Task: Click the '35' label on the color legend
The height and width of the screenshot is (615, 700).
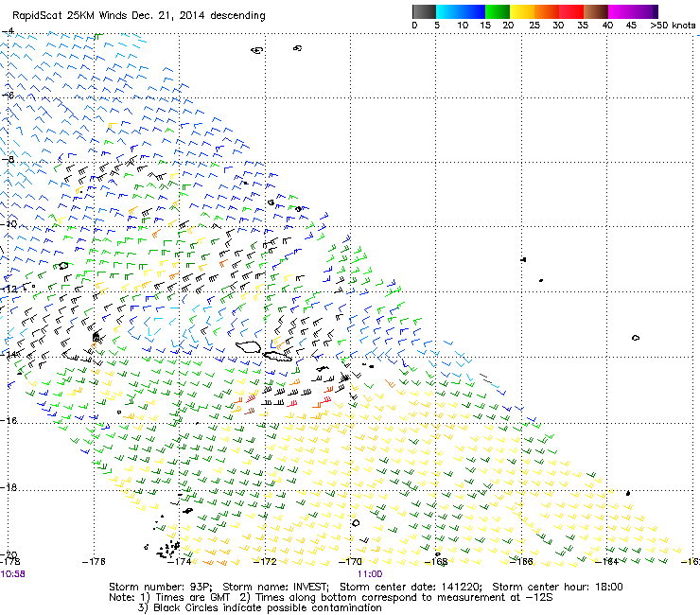Action: pyautogui.click(x=583, y=26)
